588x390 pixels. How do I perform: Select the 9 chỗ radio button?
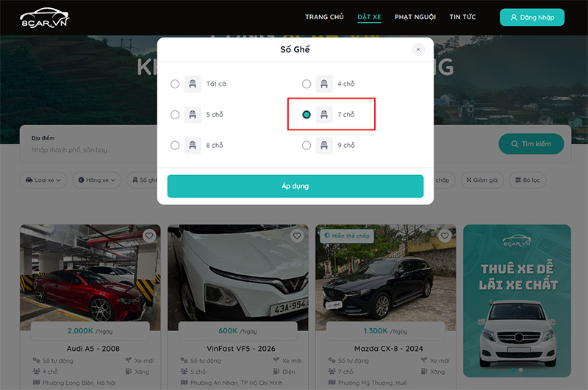pyautogui.click(x=306, y=145)
